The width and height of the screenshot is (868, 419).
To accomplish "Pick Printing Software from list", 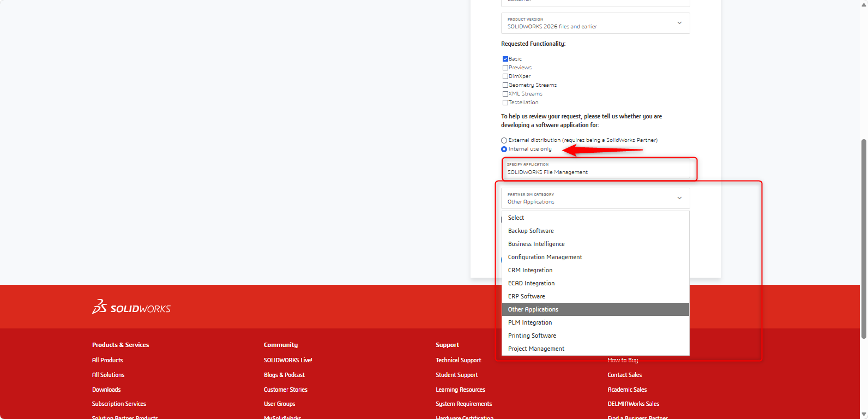I will [595, 336].
